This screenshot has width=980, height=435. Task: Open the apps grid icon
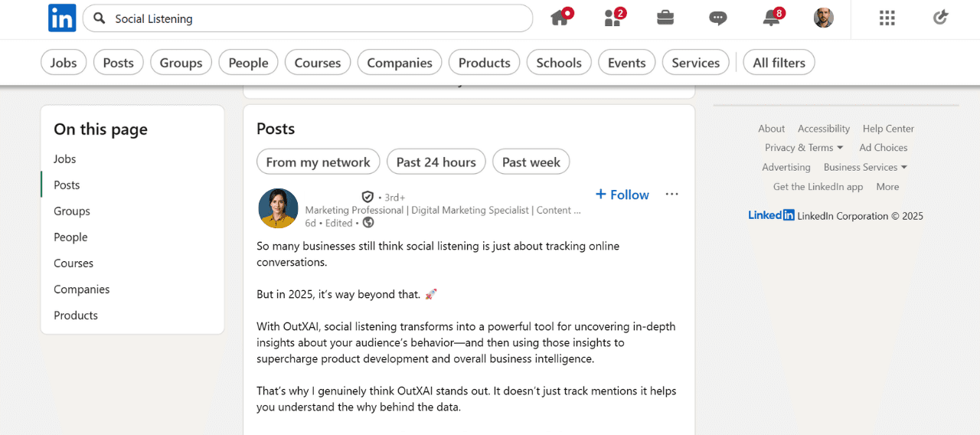pyautogui.click(x=887, y=18)
